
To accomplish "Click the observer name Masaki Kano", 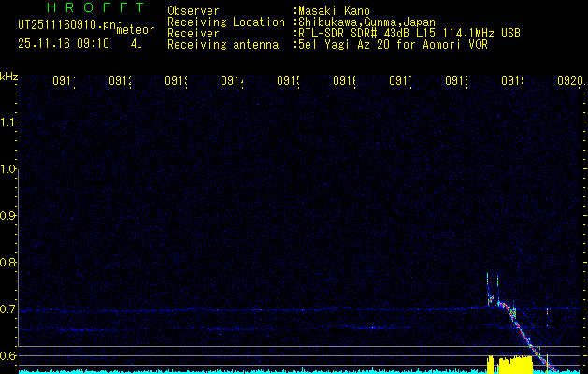I will coord(333,10).
